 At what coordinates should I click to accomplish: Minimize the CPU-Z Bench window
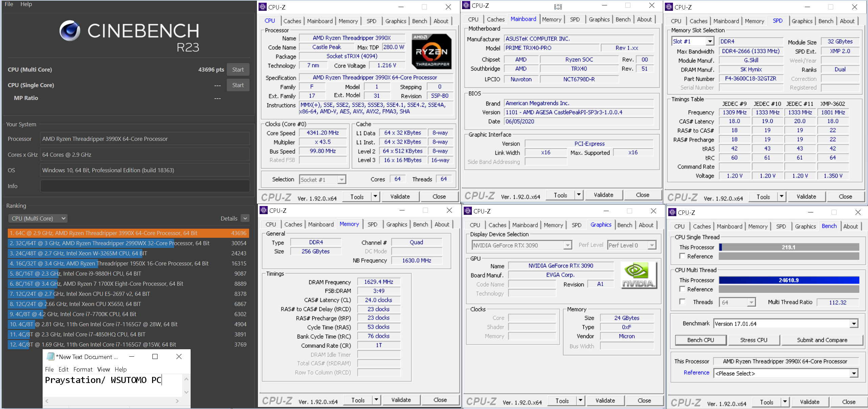pyautogui.click(x=811, y=212)
